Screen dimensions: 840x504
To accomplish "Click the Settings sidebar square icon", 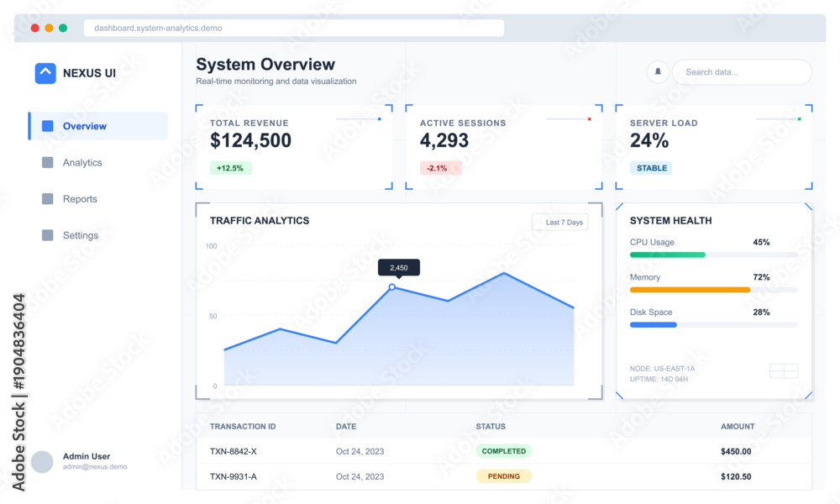I will (x=48, y=235).
